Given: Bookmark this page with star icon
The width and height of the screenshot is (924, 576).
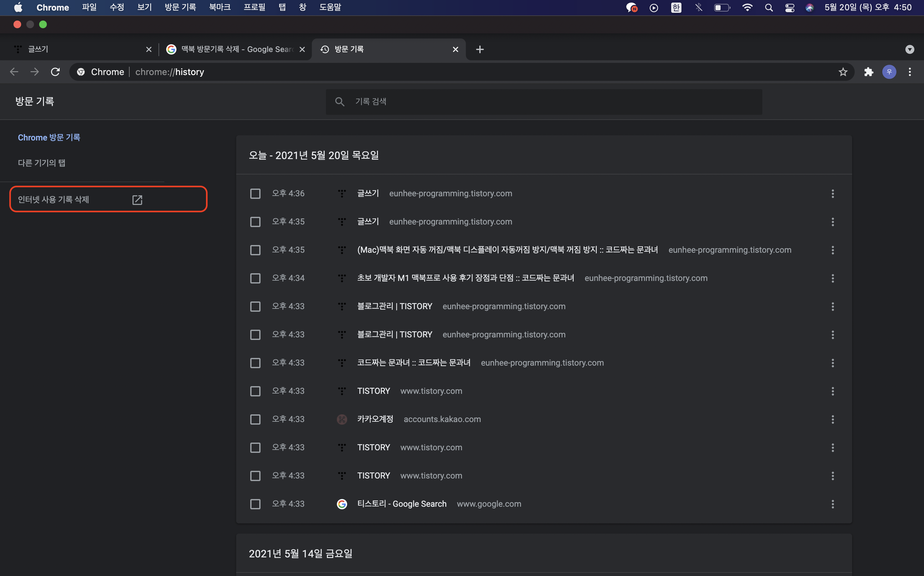Looking at the screenshot, I should pyautogui.click(x=843, y=72).
